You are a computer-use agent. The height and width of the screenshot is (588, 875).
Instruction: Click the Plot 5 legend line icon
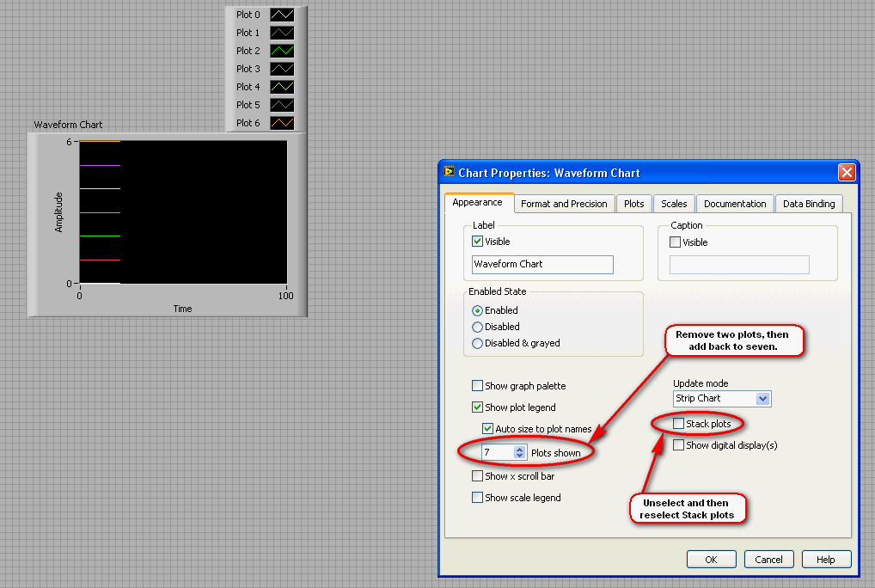point(282,105)
